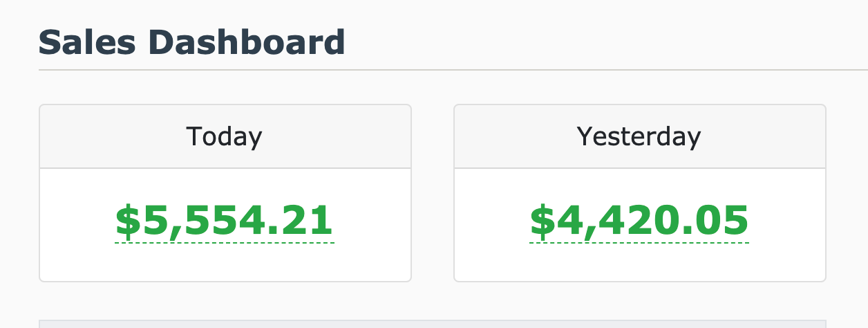Click the dashed underline beneath $5,554.21
The height and width of the screenshot is (328, 868).
pos(225,243)
